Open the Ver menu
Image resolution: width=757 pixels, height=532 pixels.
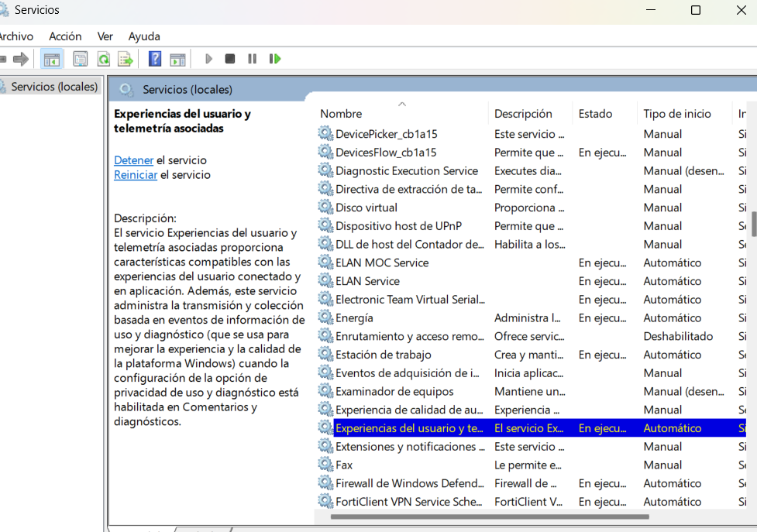pyautogui.click(x=105, y=36)
